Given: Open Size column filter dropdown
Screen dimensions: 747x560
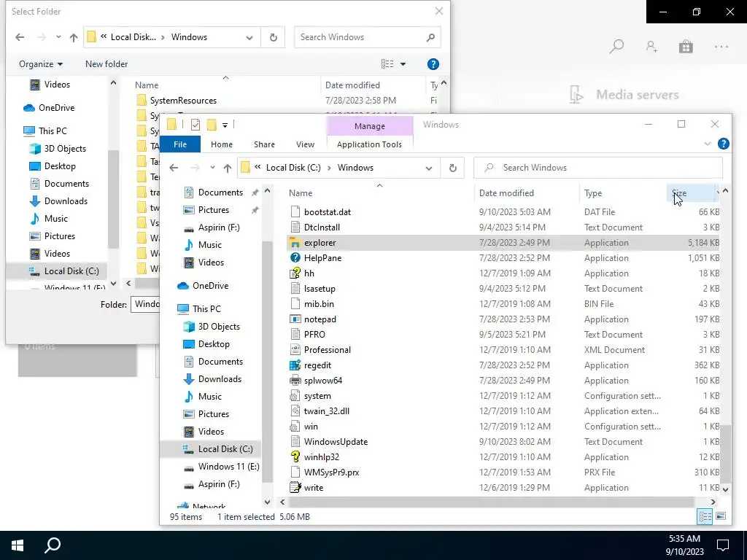Looking at the screenshot, I should (717, 192).
